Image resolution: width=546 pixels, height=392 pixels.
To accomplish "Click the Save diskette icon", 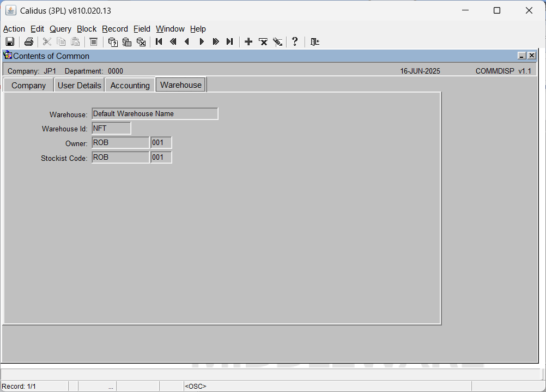I will [10, 42].
